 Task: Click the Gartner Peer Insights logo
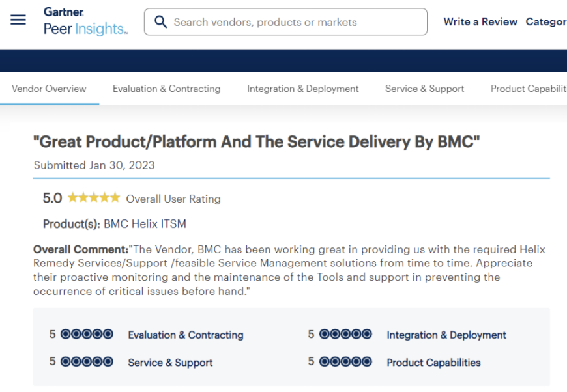coord(85,21)
